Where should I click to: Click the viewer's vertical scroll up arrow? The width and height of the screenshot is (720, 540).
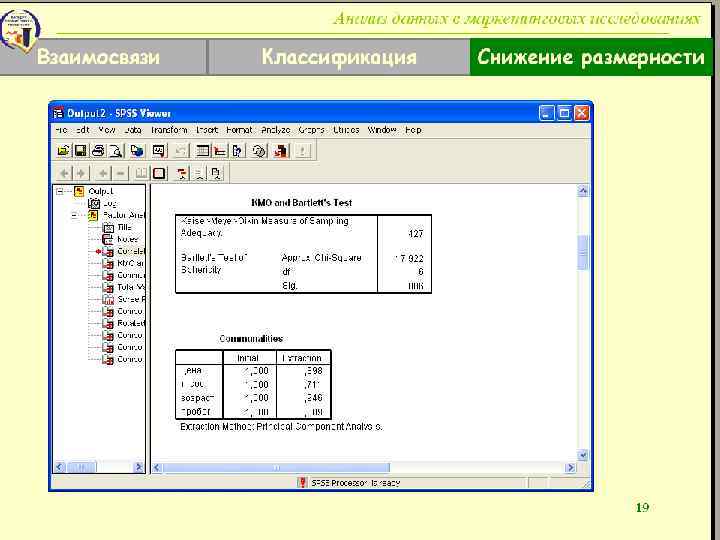[583, 191]
